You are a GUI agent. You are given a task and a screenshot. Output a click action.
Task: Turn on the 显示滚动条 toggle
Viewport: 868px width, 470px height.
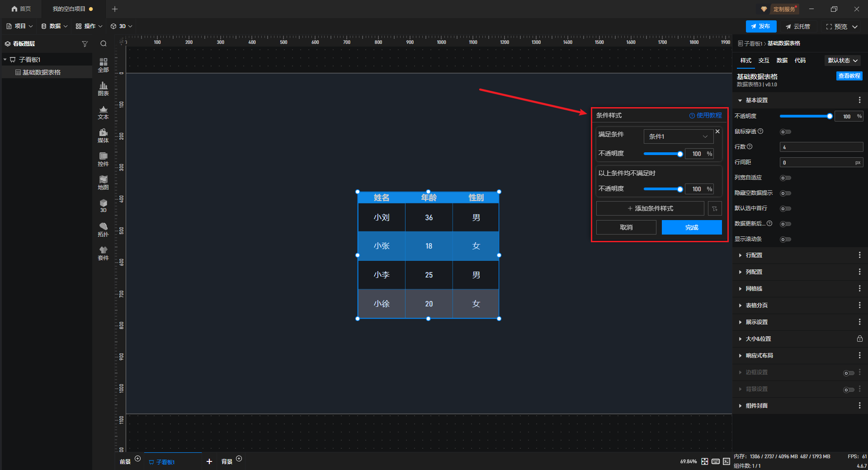785,240
